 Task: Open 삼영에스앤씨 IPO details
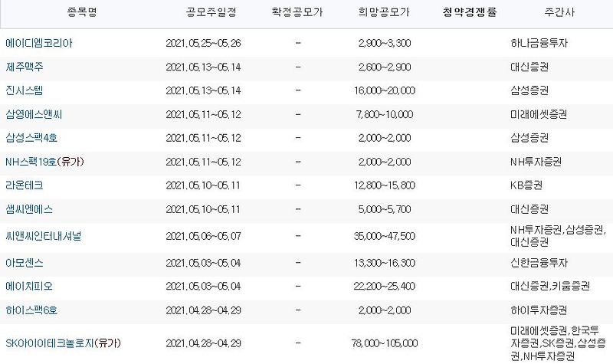[x=34, y=114]
